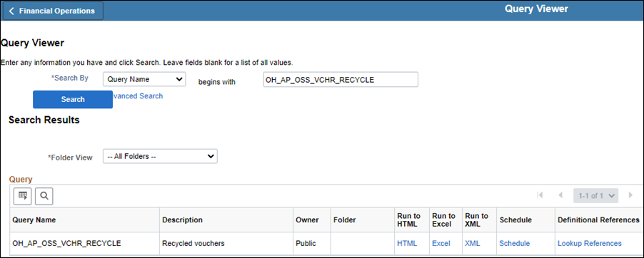This screenshot has width=644, height=258.
Task: Click the previous page arrow in grid pagination
Action: tap(560, 195)
